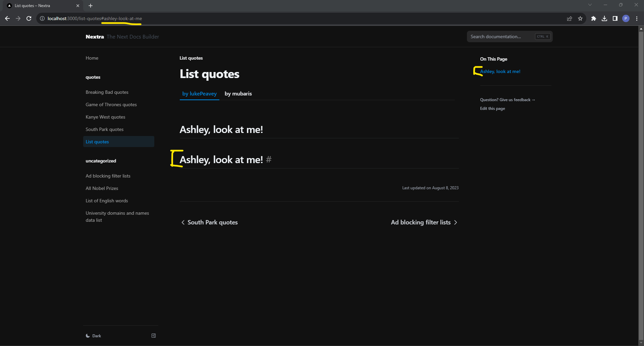Collapse the sidebar with the bottom sidebar icon
The image size is (644, 346).
[x=154, y=335]
